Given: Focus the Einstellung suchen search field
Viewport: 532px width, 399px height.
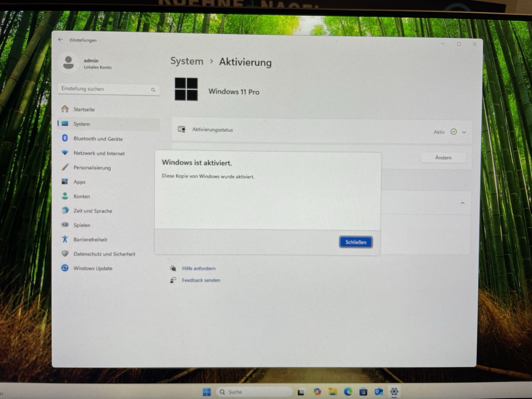Looking at the screenshot, I should point(109,89).
